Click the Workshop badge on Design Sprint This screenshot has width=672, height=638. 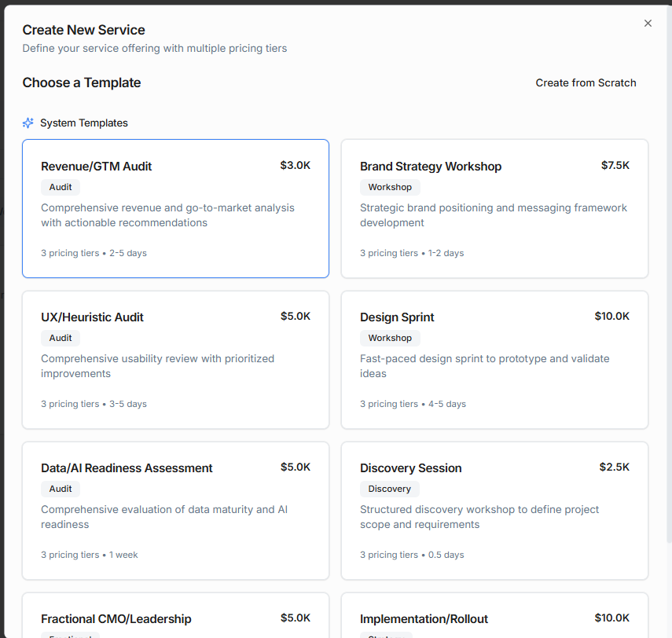tap(390, 338)
